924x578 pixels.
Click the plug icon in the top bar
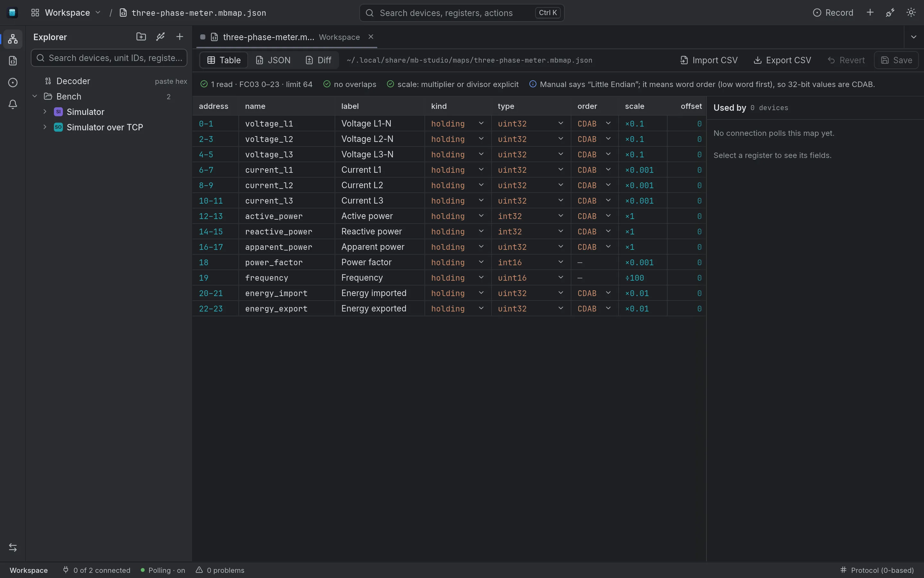pos(890,13)
